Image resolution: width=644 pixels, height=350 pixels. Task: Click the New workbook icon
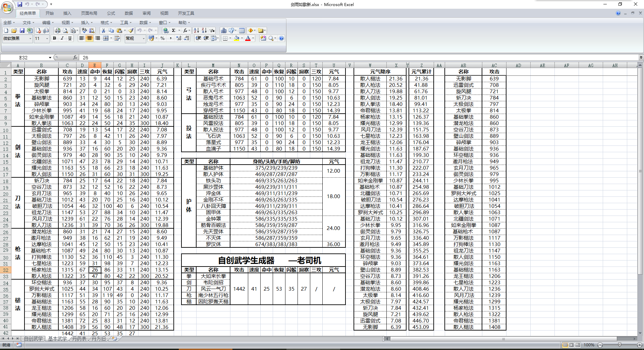(6, 31)
